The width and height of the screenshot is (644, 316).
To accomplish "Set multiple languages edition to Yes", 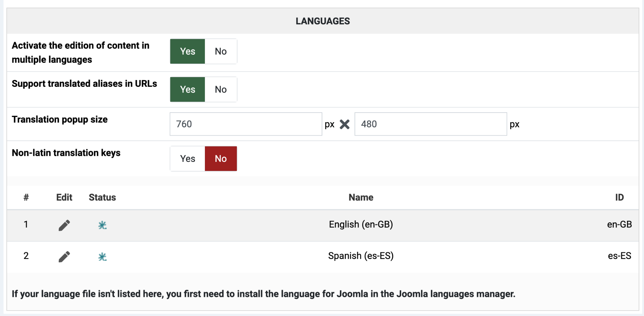I will coord(187,51).
